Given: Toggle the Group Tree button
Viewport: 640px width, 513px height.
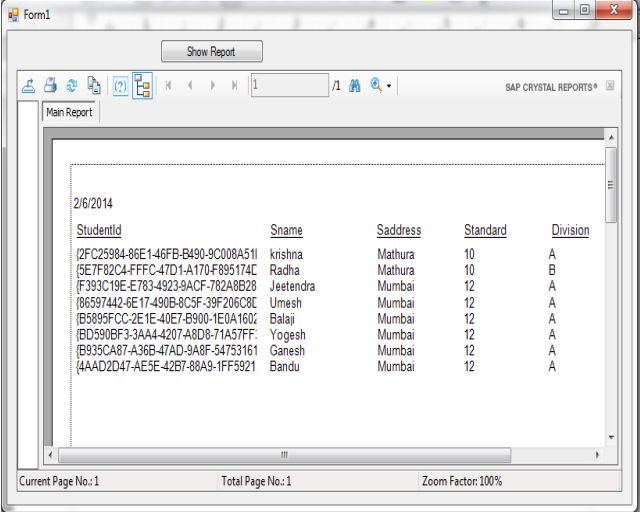Looking at the screenshot, I should click(x=141, y=87).
